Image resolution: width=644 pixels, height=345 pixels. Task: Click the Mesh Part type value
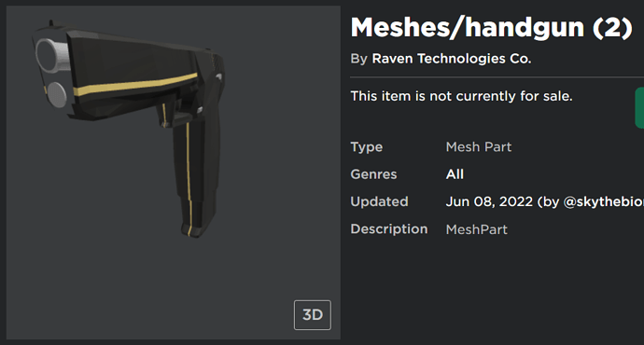(x=479, y=147)
